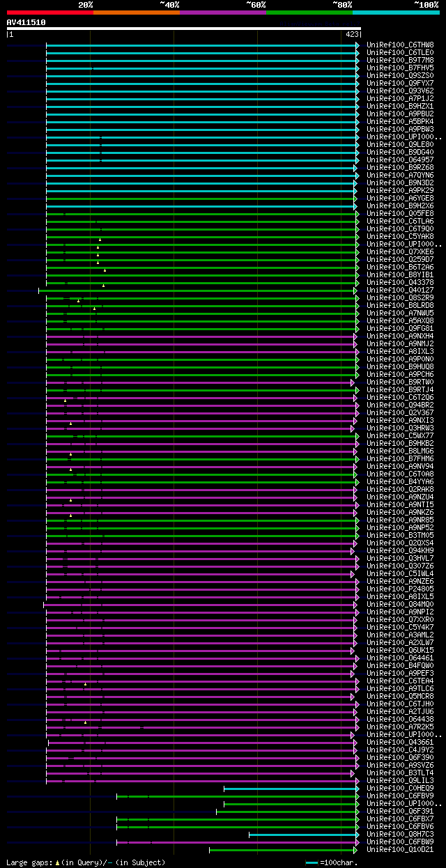Open UniRef100_C5YAK8 entry

click(x=400, y=236)
